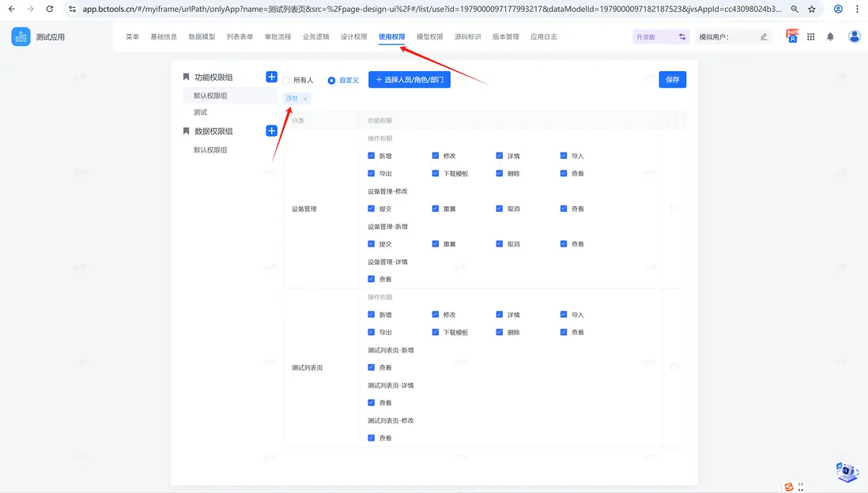Switch to the 列表表单 tab

click(x=240, y=36)
